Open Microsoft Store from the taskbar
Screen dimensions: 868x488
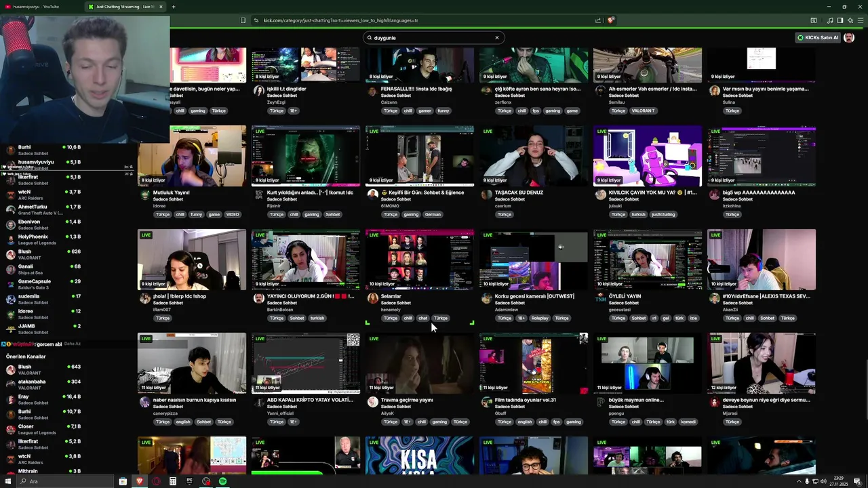pyautogui.click(x=123, y=481)
